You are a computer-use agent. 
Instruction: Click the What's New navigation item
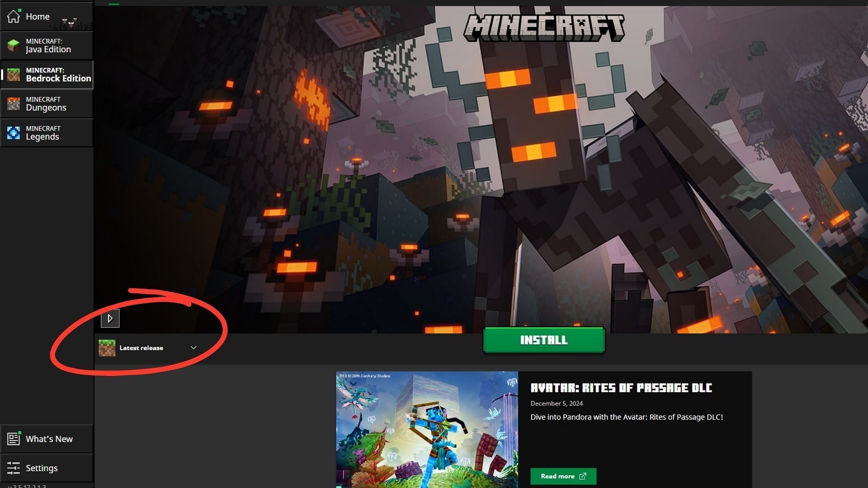point(47,439)
